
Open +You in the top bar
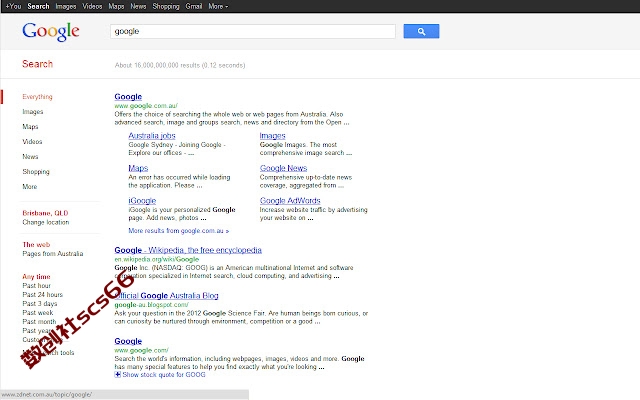pyautogui.click(x=13, y=6)
